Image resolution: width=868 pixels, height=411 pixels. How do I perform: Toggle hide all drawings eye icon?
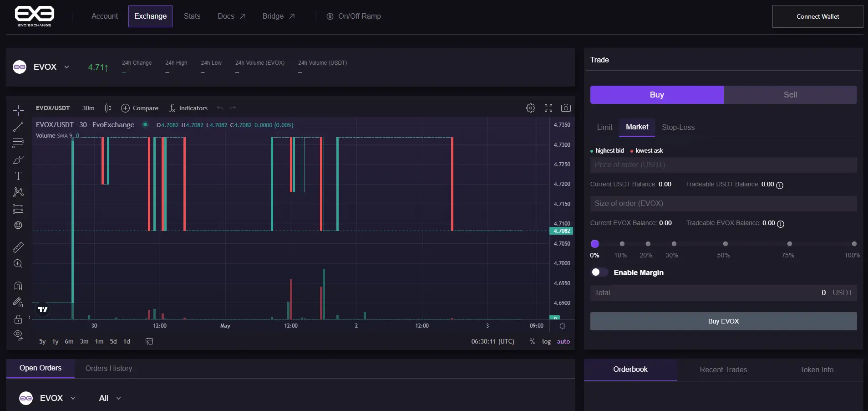click(x=18, y=335)
